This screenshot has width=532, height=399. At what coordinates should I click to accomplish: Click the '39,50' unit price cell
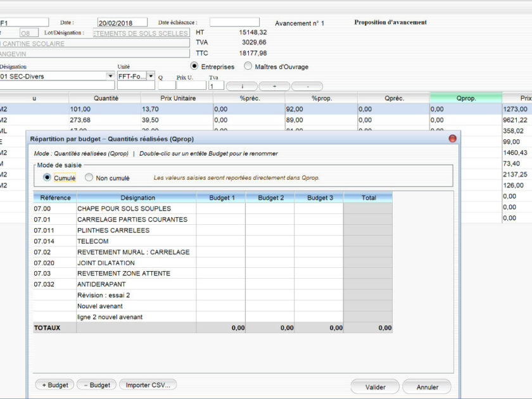[177, 120]
